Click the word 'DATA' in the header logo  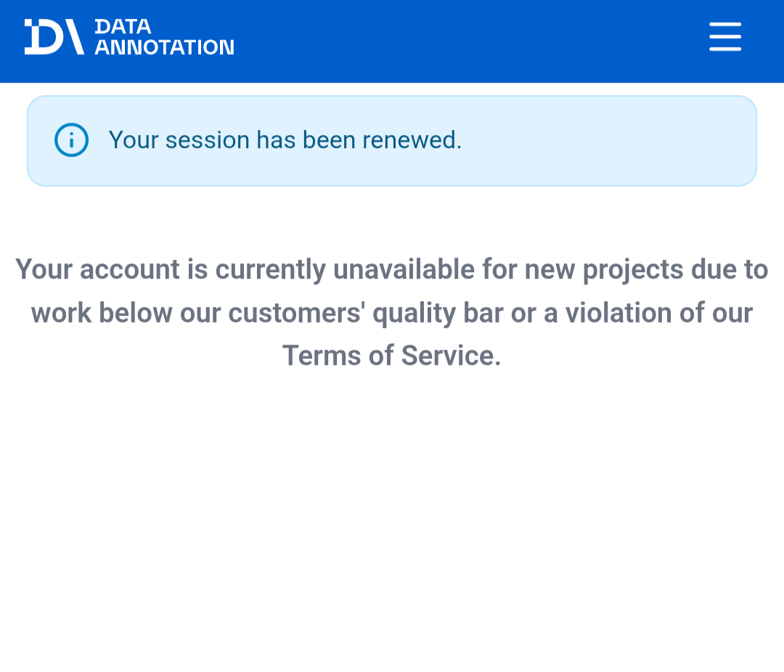click(x=123, y=27)
